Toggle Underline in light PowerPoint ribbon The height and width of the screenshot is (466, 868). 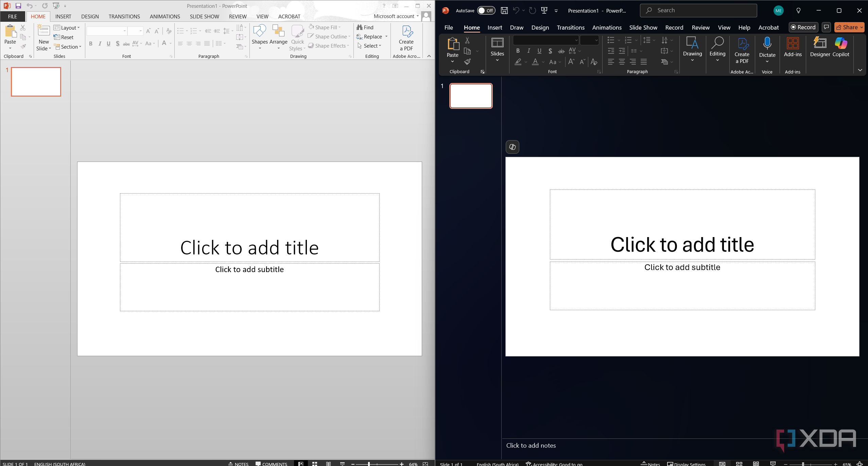point(108,44)
